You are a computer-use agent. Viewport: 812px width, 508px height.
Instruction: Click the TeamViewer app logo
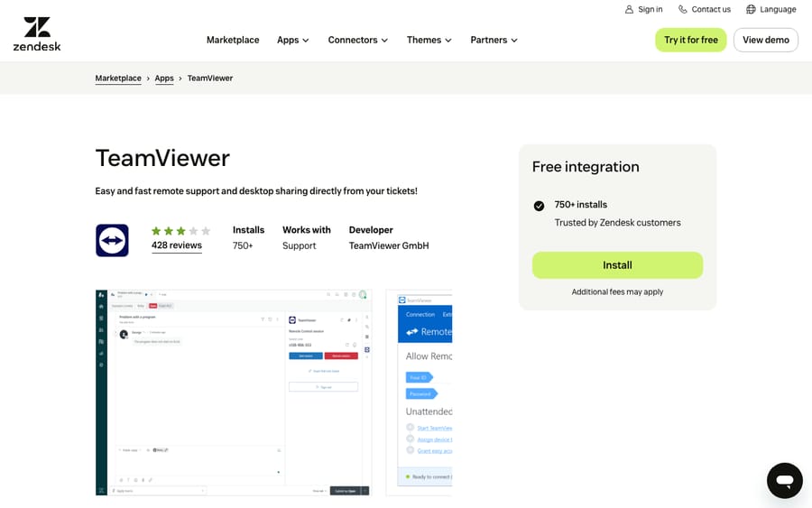pos(112,240)
